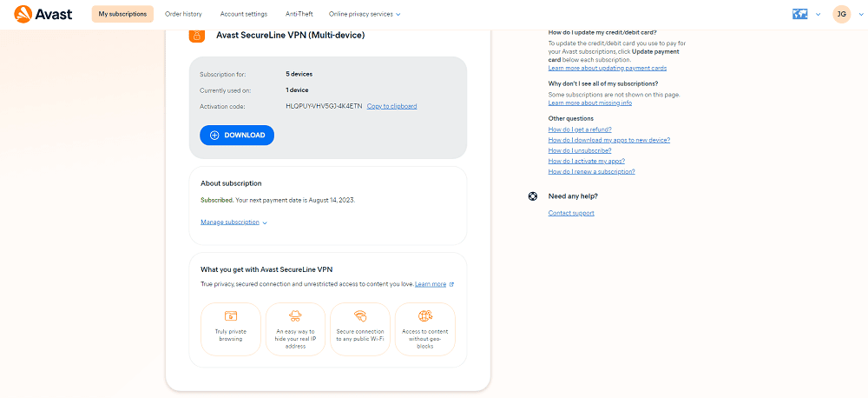
Task: Click the SecureLine VPN lock icon
Action: point(196,35)
